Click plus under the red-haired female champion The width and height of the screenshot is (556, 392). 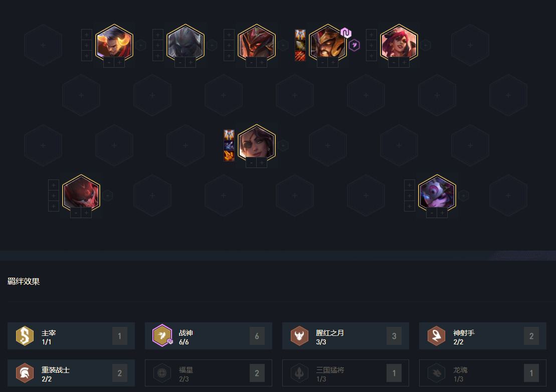point(404,63)
